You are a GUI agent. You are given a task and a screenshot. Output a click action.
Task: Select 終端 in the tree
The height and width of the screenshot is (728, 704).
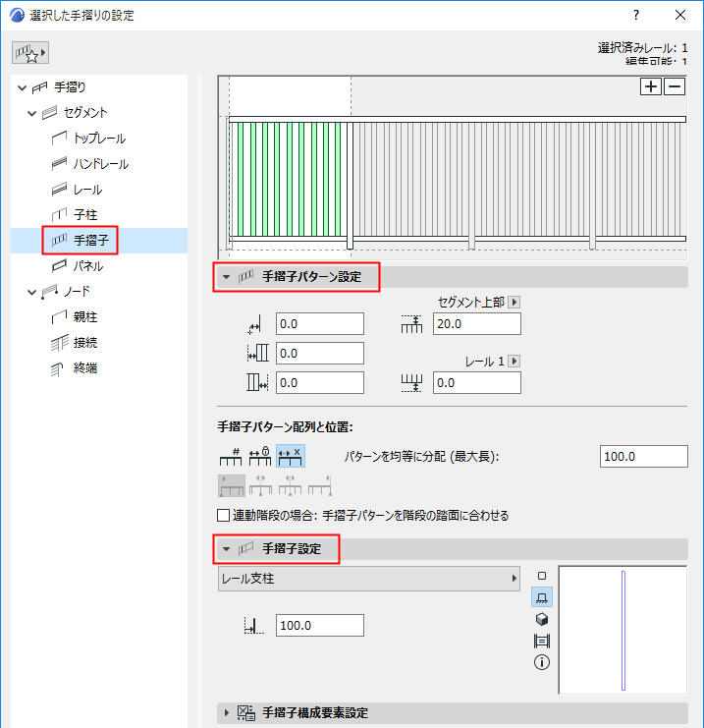coord(85,368)
